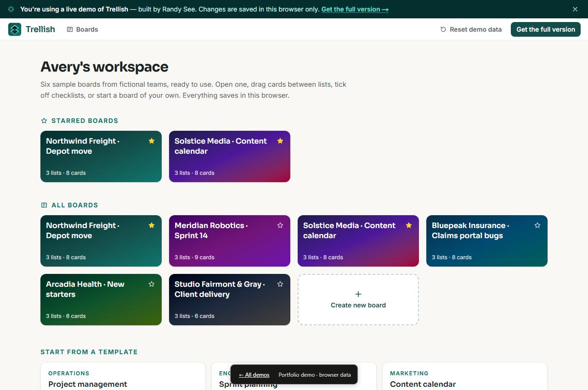Unstar Northwind Freight board in Starred Boards
The width and height of the screenshot is (588, 390).
tap(152, 141)
